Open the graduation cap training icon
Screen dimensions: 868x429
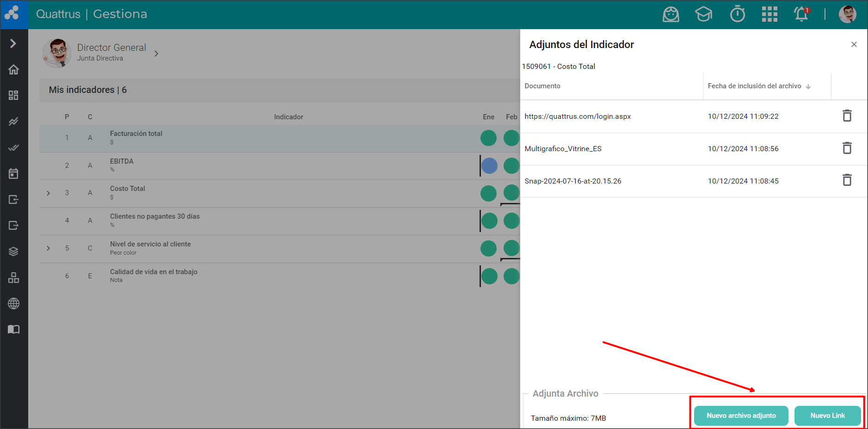coord(703,14)
